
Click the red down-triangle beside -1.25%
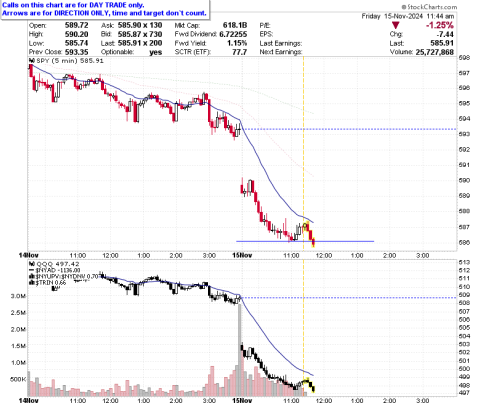(x=395, y=25)
